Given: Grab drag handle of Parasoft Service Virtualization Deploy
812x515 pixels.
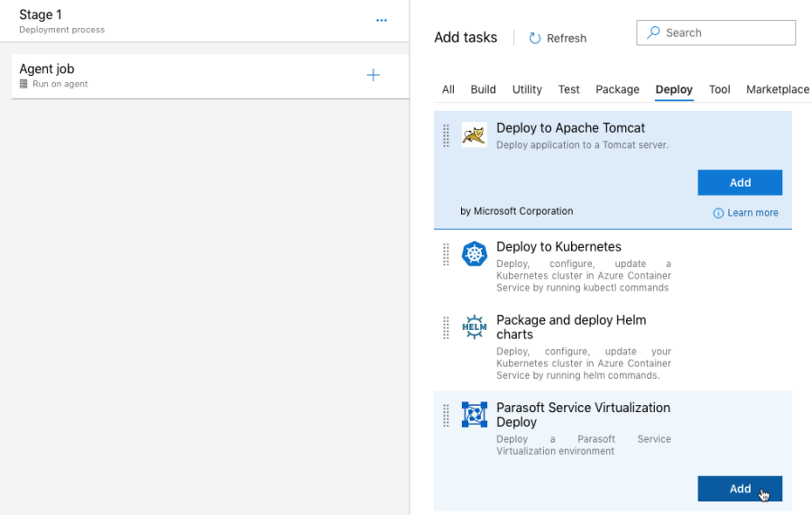Looking at the screenshot, I should click(x=446, y=415).
